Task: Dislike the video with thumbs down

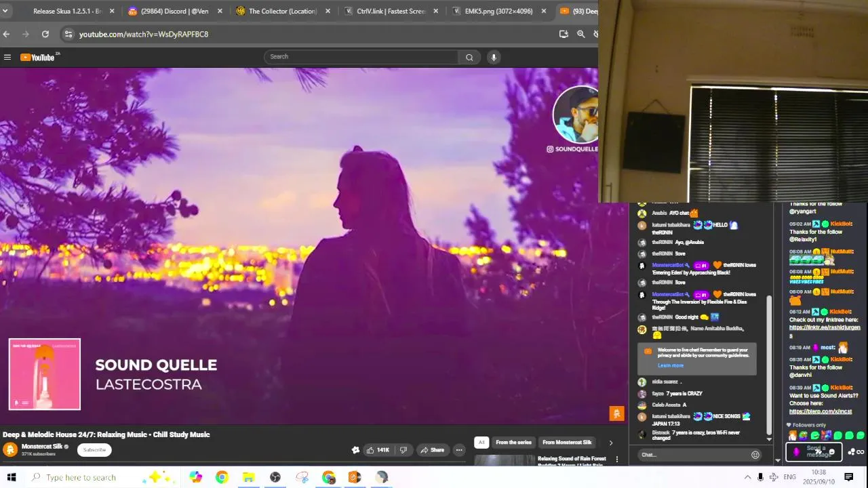Action: pyautogui.click(x=403, y=450)
